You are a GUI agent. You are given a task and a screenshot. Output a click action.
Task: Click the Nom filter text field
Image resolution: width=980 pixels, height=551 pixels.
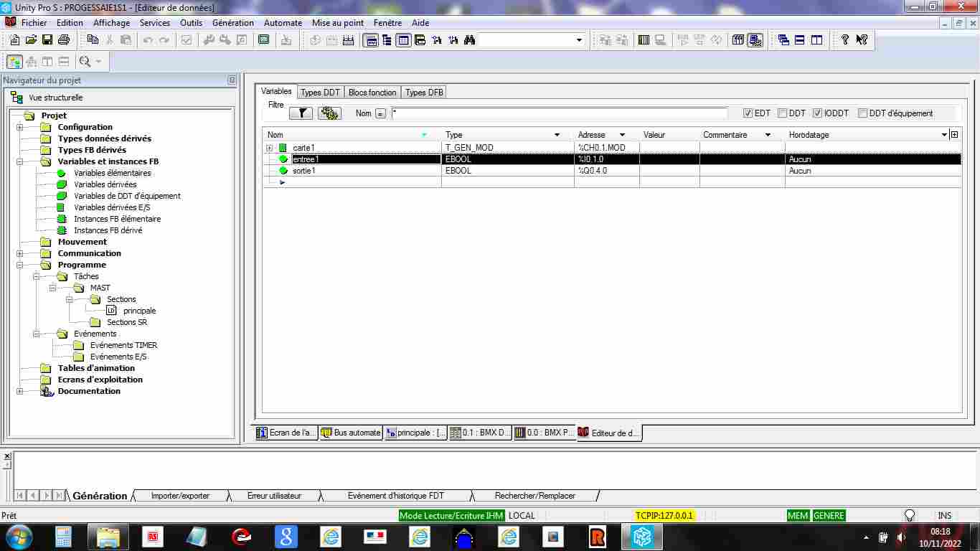560,113
